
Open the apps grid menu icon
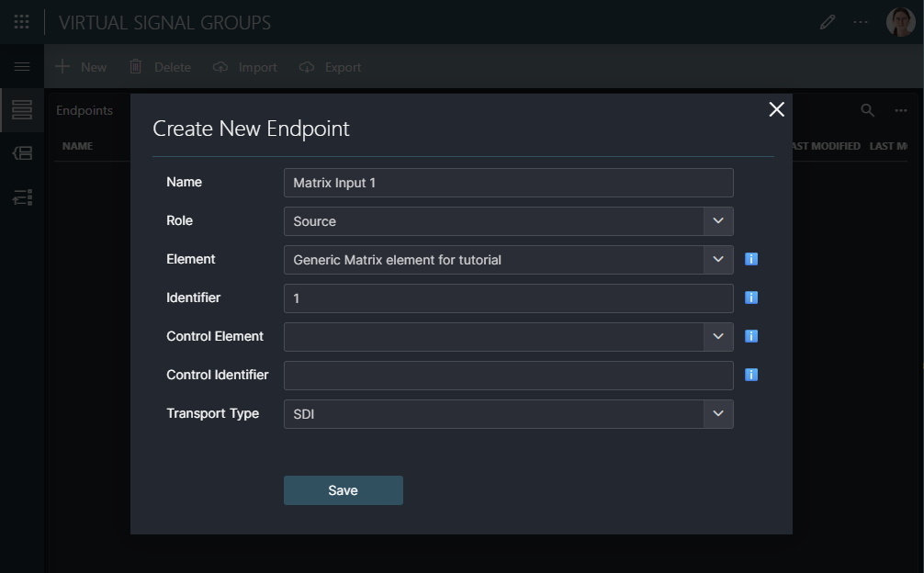click(x=21, y=21)
